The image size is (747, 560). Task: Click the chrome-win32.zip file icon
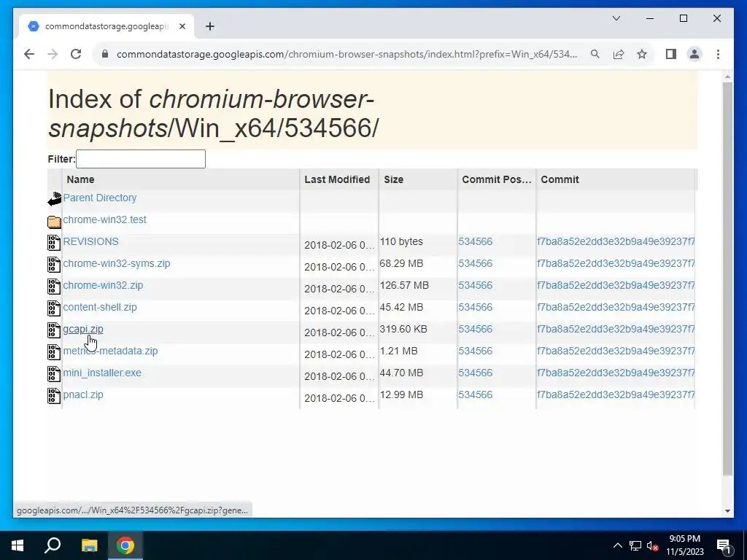click(x=54, y=286)
